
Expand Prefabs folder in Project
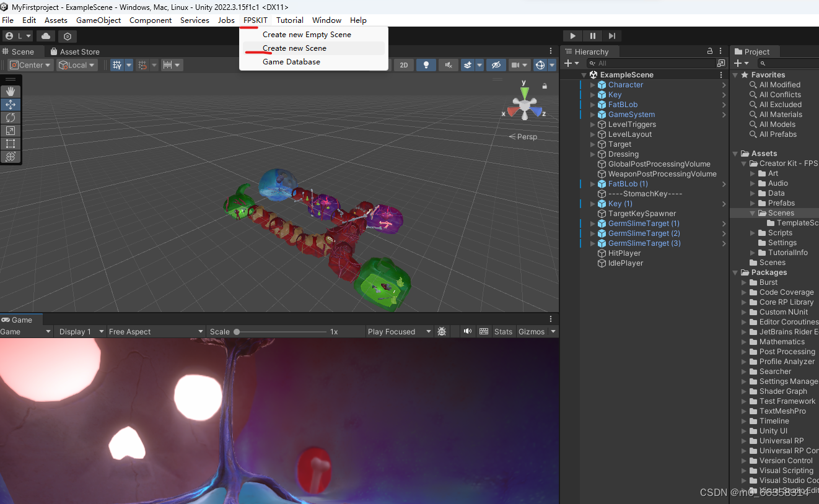tap(753, 203)
